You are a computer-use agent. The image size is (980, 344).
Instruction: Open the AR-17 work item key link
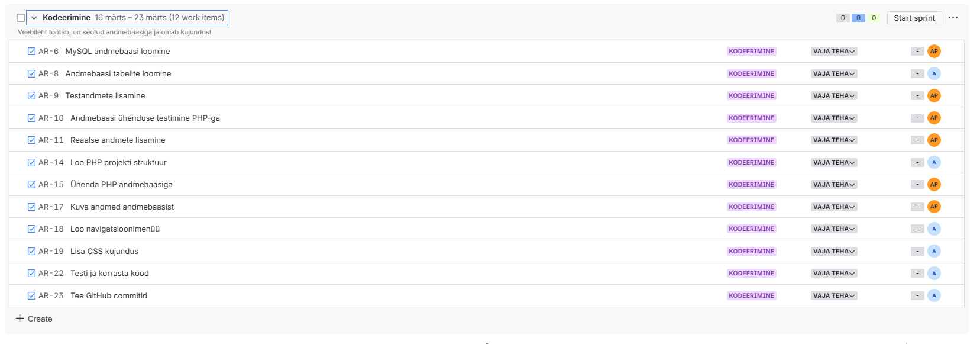tap(51, 207)
